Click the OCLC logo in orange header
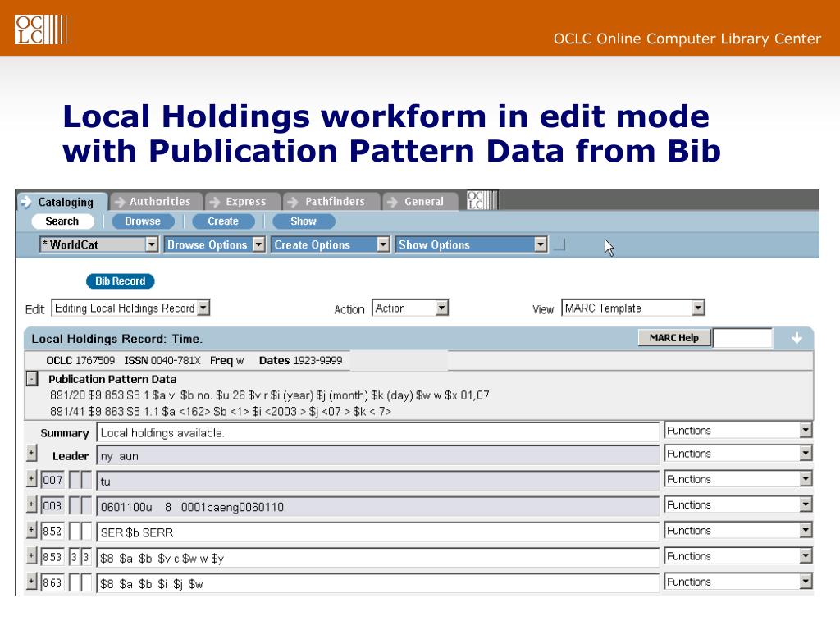The image size is (840, 630). (x=41, y=30)
